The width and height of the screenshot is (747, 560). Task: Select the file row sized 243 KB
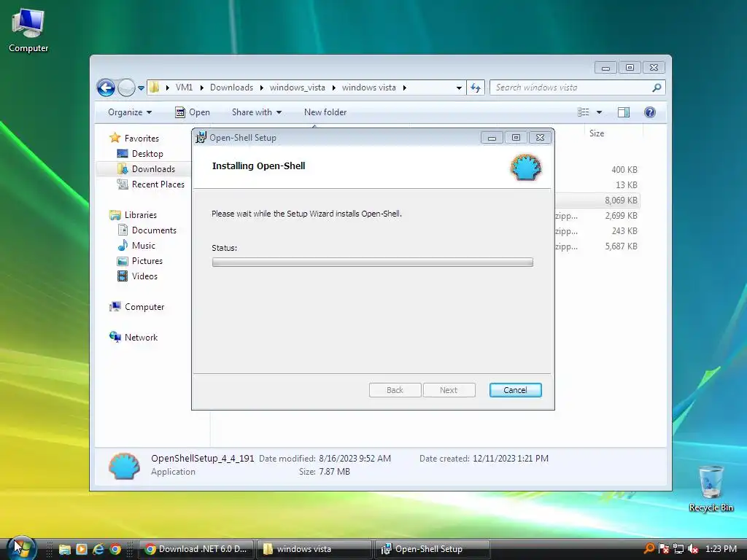click(x=597, y=231)
